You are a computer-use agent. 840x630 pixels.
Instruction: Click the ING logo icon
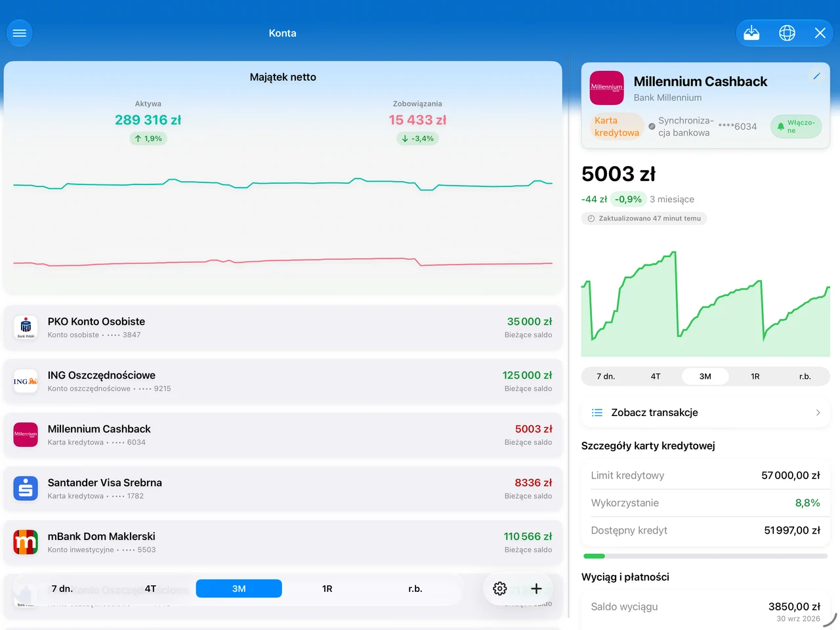coord(26,381)
